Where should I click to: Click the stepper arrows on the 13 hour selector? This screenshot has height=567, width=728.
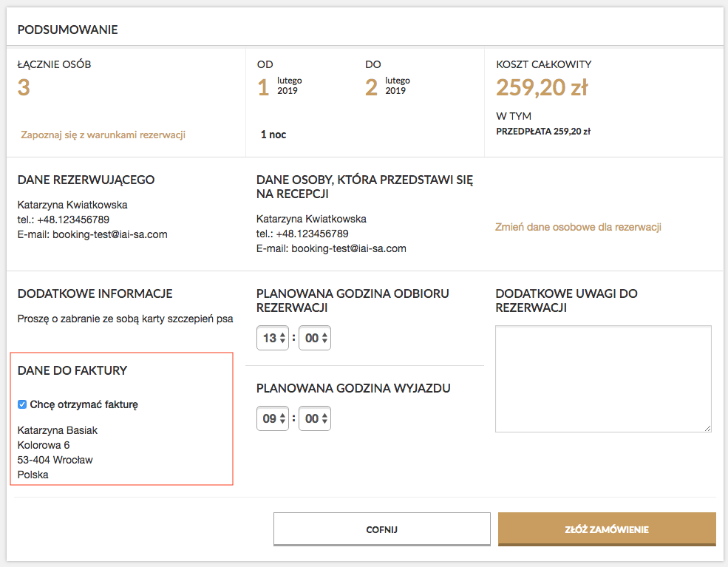282,338
